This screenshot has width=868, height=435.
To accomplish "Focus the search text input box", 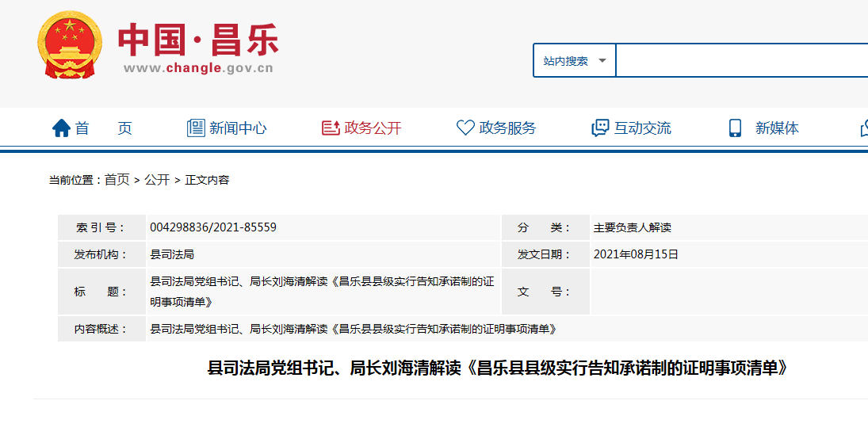I will (741, 61).
